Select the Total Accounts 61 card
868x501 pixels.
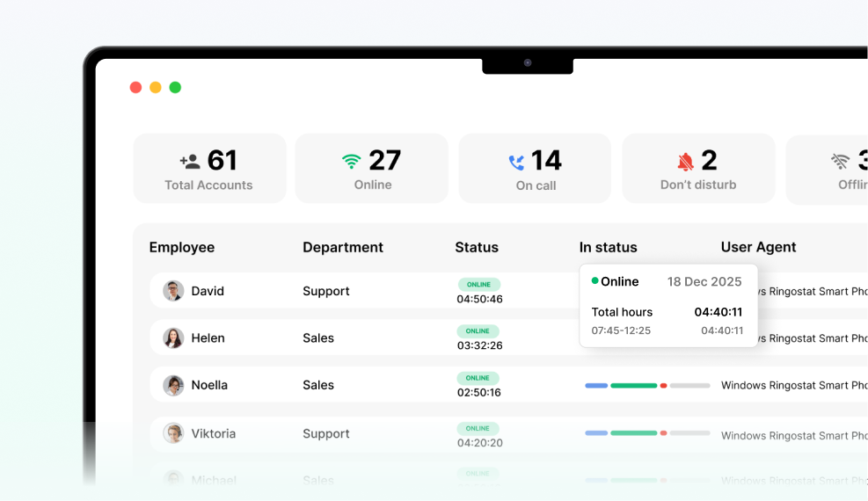tap(210, 168)
